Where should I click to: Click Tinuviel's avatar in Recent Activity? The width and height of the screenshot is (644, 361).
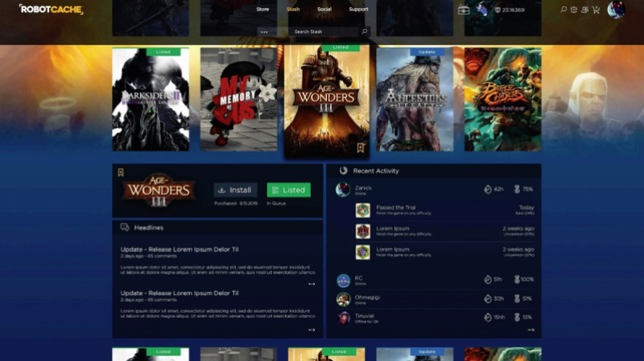click(344, 318)
